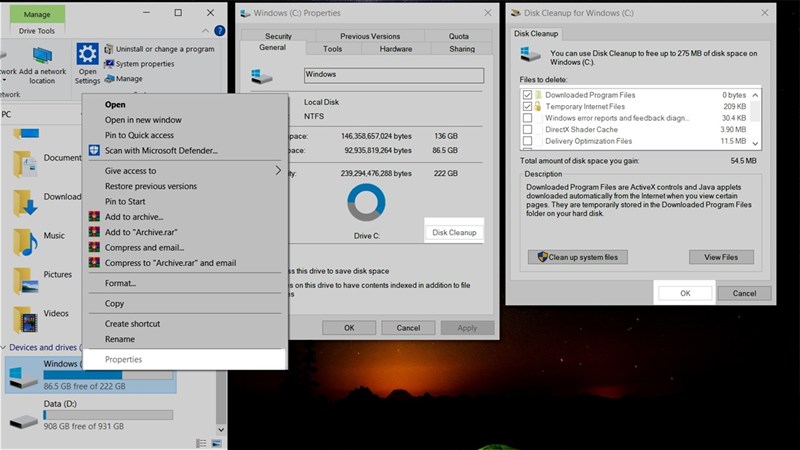Uncheck Downloaded Program Files checkbox
Viewport: 800px width, 450px height.
(x=527, y=95)
